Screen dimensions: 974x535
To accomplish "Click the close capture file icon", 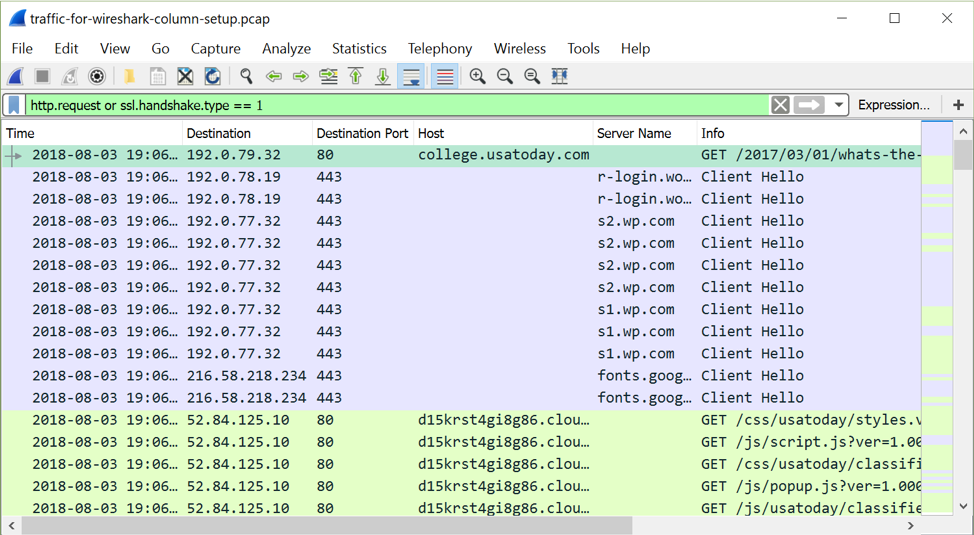I will click(185, 77).
